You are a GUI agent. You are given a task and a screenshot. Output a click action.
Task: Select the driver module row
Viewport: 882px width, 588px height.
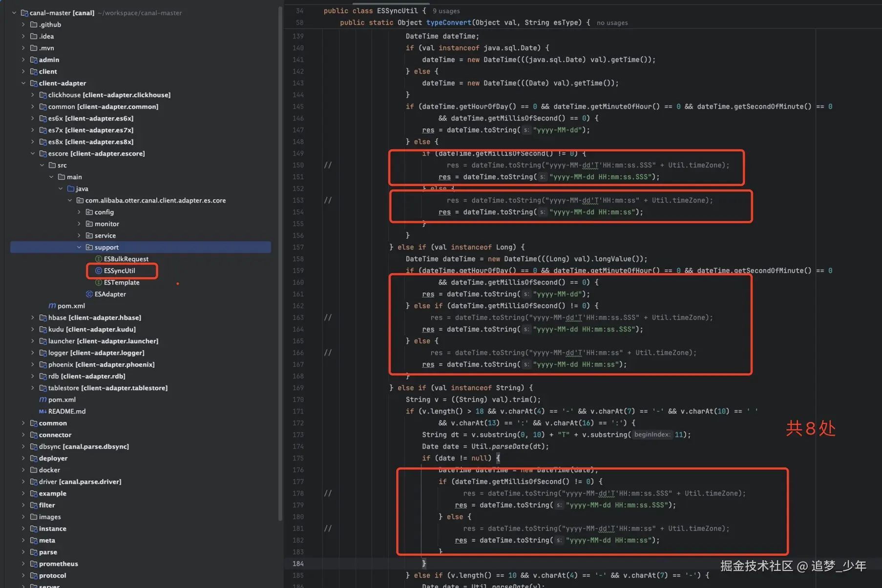click(x=141, y=482)
